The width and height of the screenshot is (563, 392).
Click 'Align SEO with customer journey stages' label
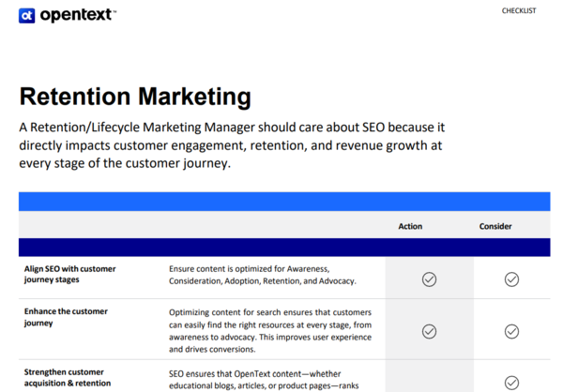click(x=69, y=274)
